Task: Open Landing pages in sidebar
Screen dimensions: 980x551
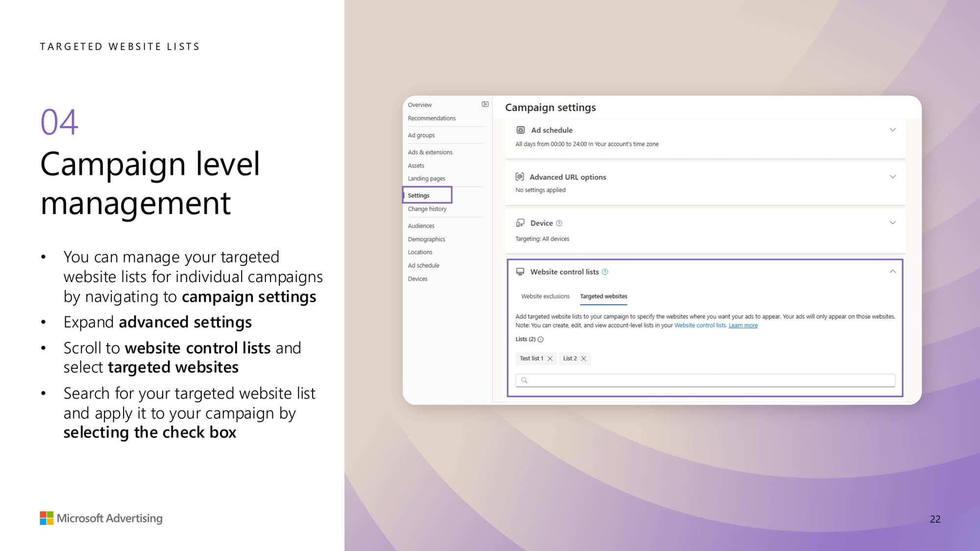Action: click(427, 178)
